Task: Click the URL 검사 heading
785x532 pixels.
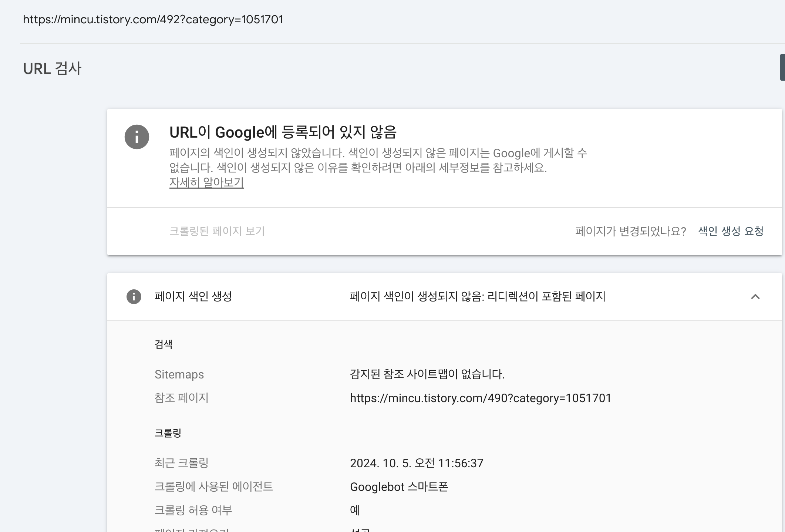Action: point(52,68)
